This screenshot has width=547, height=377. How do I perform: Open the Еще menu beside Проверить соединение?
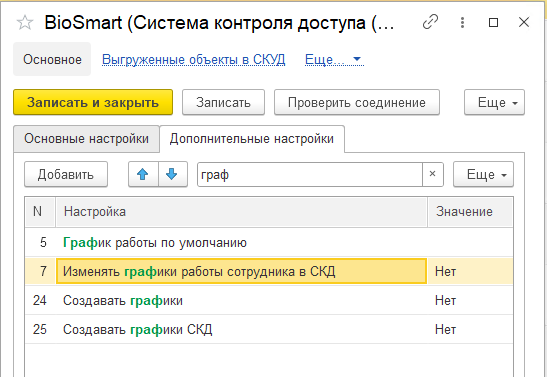(494, 102)
